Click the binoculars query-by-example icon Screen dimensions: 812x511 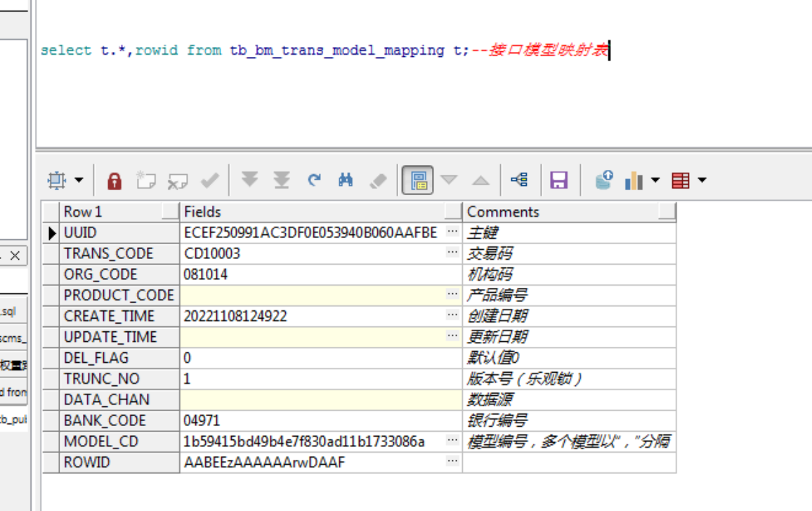click(345, 180)
